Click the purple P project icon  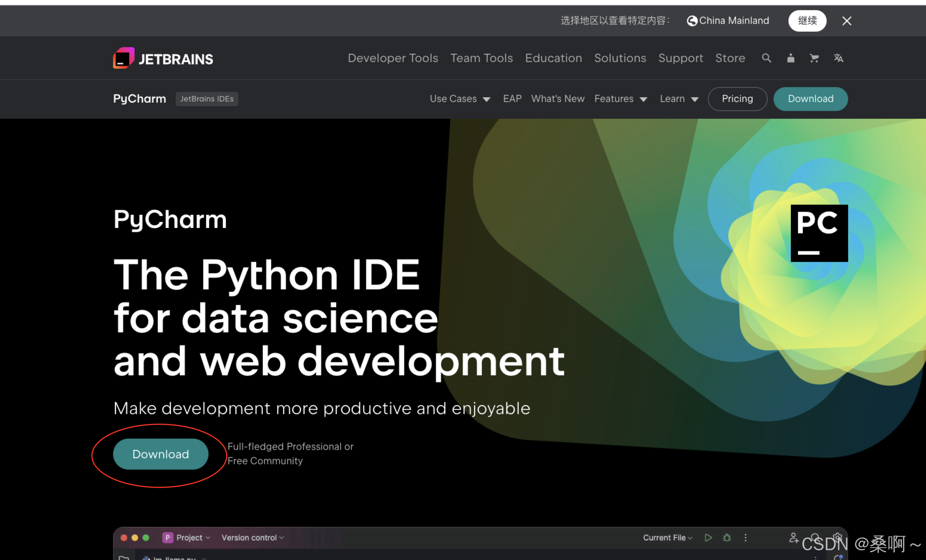coord(168,538)
